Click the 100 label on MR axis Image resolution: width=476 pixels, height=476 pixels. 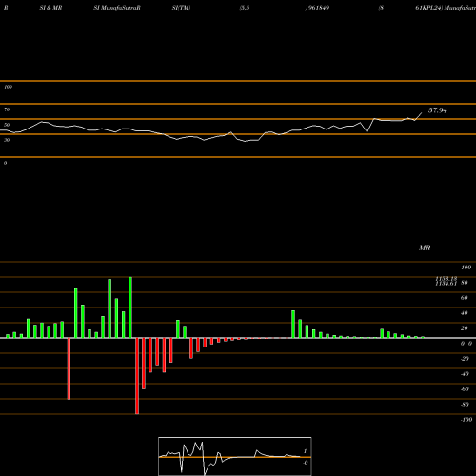466,268
